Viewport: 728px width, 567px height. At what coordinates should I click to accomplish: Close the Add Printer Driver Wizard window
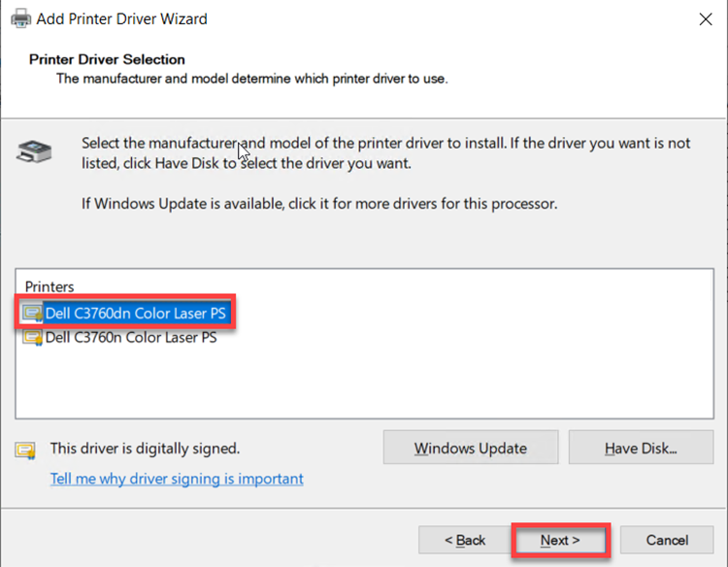(x=702, y=18)
